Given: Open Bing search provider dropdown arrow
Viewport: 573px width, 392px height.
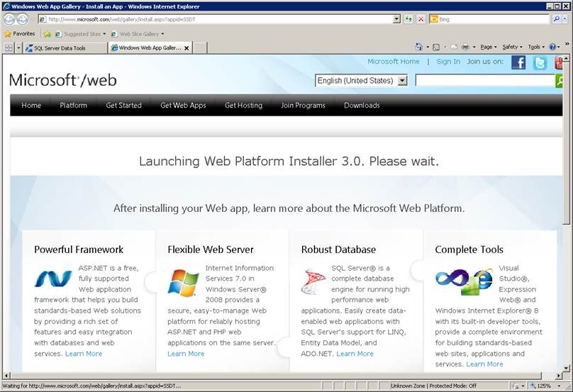Looking at the screenshot, I should coord(564,18).
